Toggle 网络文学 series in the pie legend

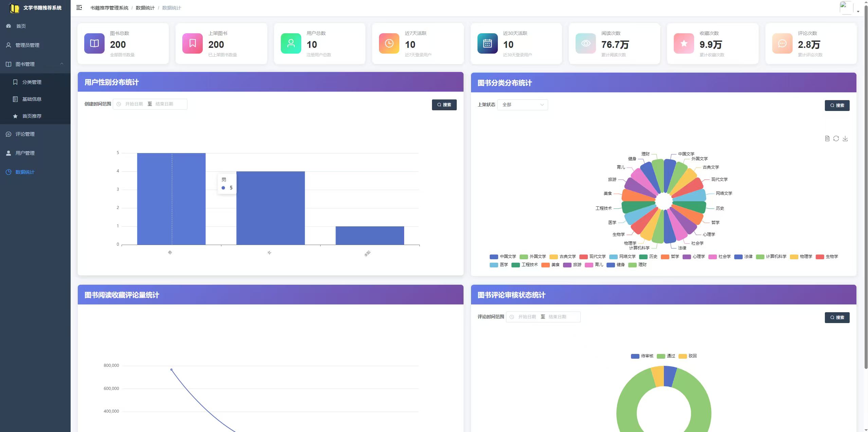click(x=622, y=257)
